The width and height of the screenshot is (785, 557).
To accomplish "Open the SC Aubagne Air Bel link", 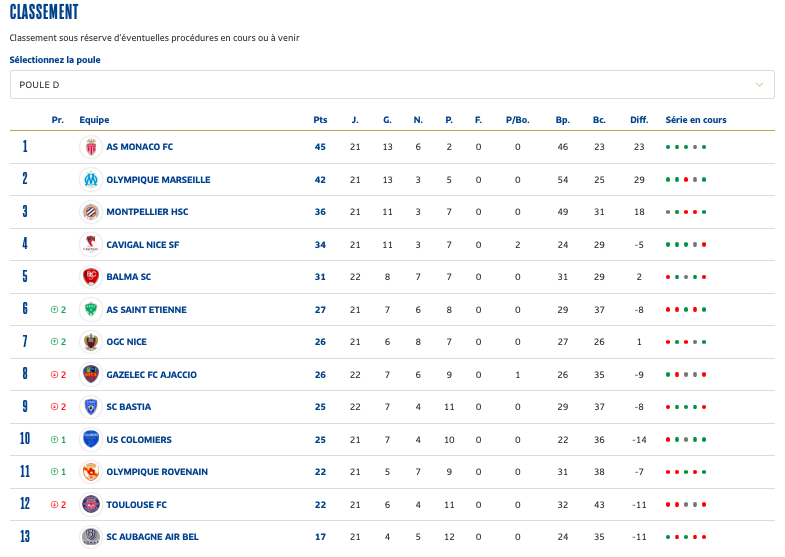I will click(x=152, y=537).
